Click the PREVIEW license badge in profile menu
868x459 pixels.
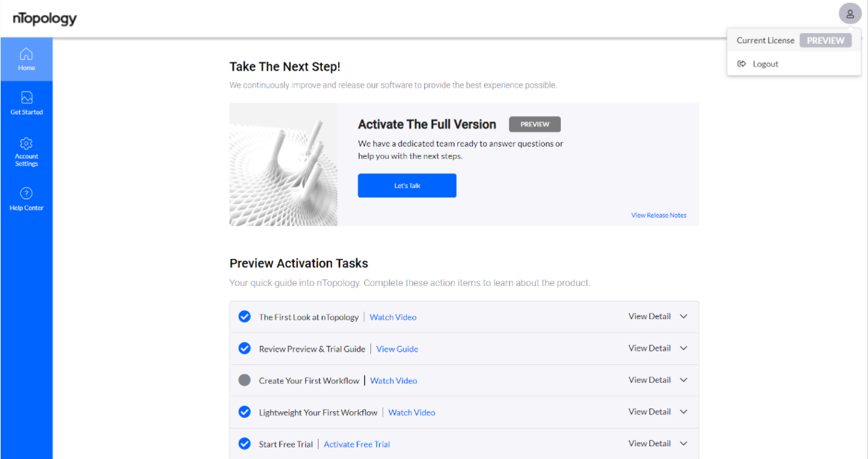pyautogui.click(x=826, y=40)
